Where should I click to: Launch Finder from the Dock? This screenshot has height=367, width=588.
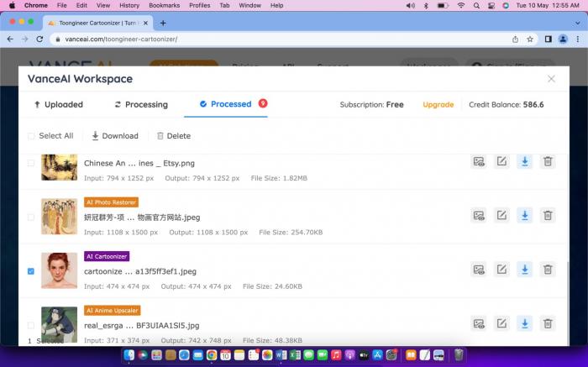pos(129,354)
